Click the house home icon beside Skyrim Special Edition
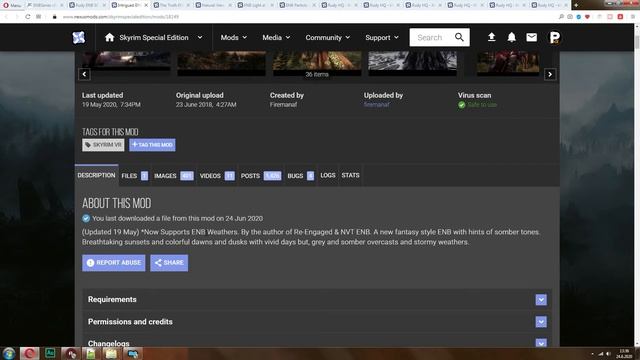This screenshot has width=640, height=360. [x=109, y=38]
